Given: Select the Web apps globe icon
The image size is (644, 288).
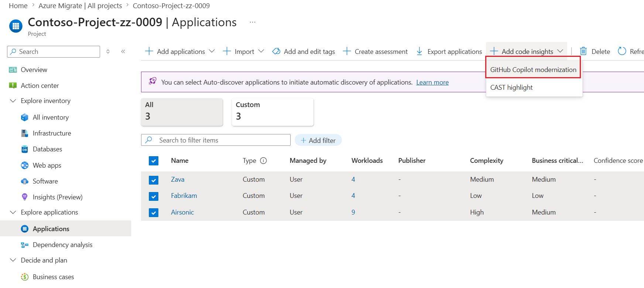Looking at the screenshot, I should click(x=25, y=165).
